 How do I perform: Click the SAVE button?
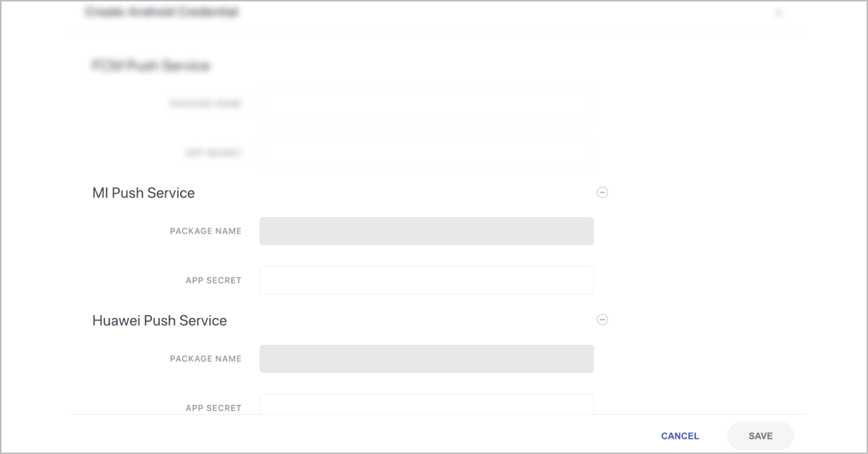click(760, 436)
